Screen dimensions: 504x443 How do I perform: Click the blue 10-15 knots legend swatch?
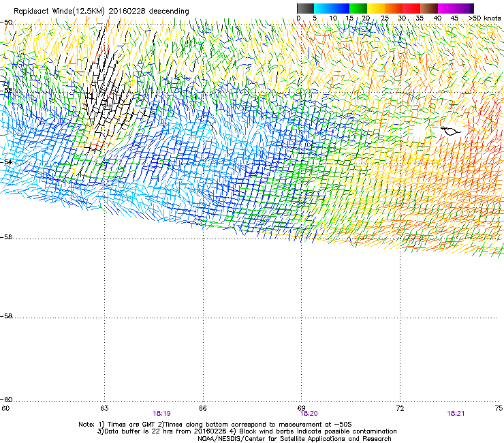coord(341,8)
